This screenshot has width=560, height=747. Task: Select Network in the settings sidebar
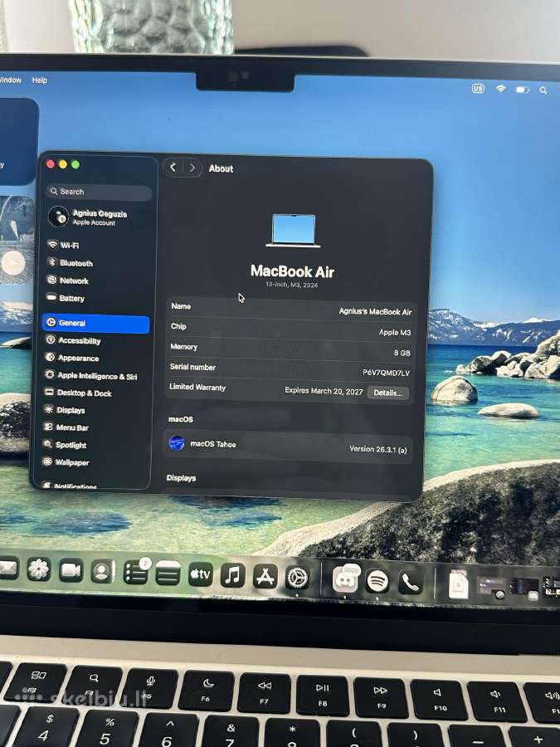coord(68,281)
